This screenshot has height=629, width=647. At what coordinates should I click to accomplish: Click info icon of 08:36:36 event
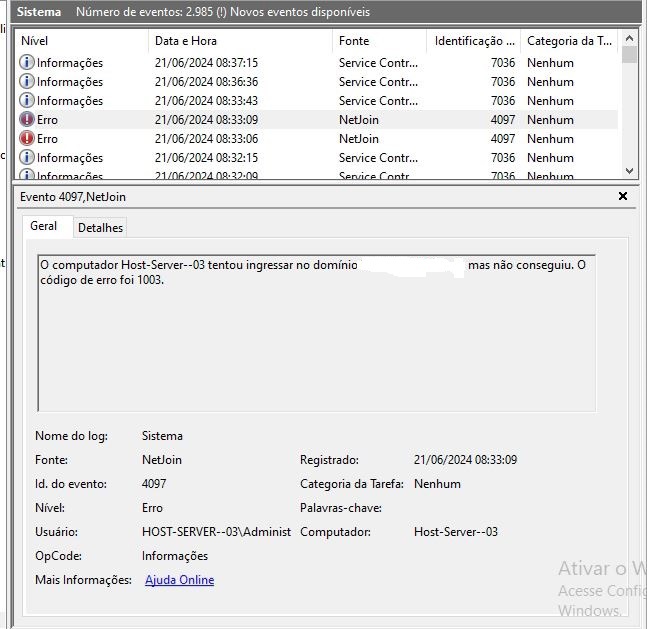[x=27, y=82]
